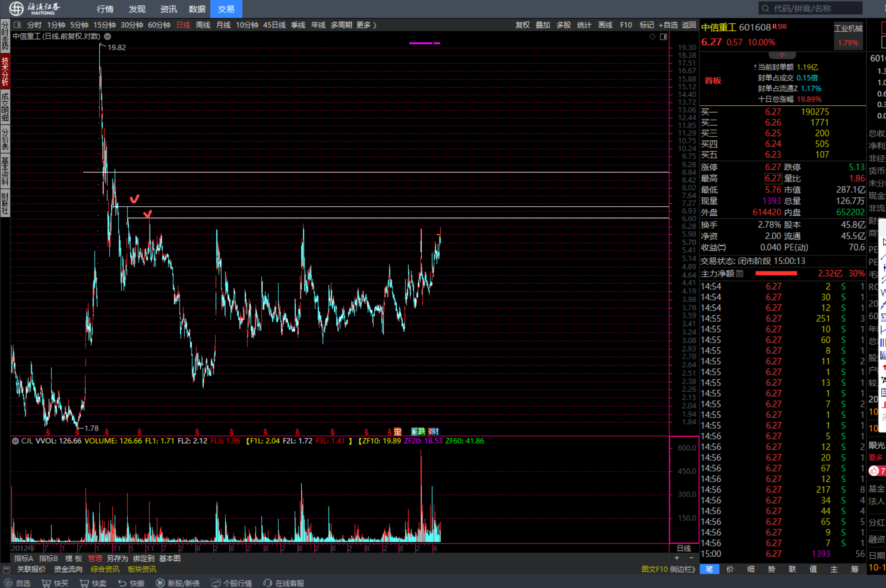Click the 个股行情 monitor icon

(215, 583)
